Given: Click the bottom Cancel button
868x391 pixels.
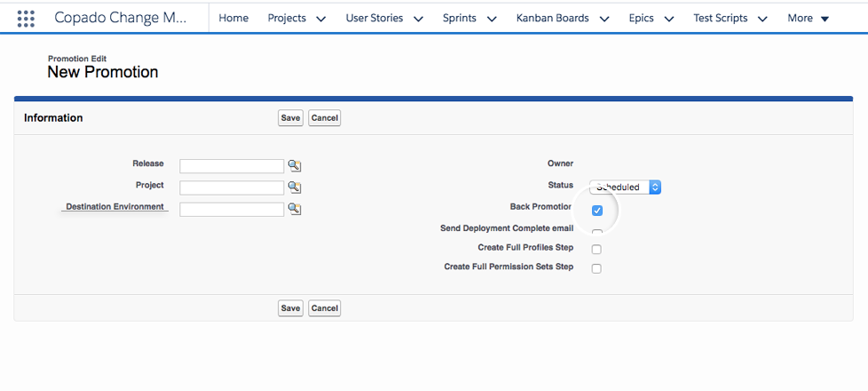Looking at the screenshot, I should point(325,308).
